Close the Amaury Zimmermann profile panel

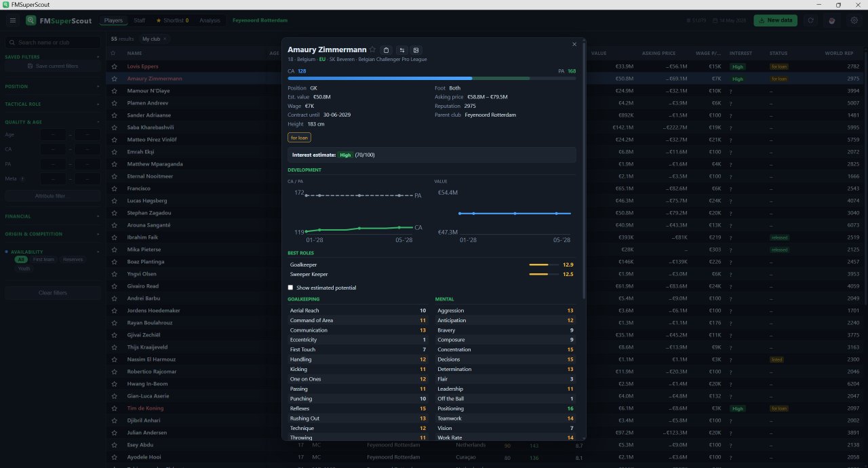pos(574,44)
